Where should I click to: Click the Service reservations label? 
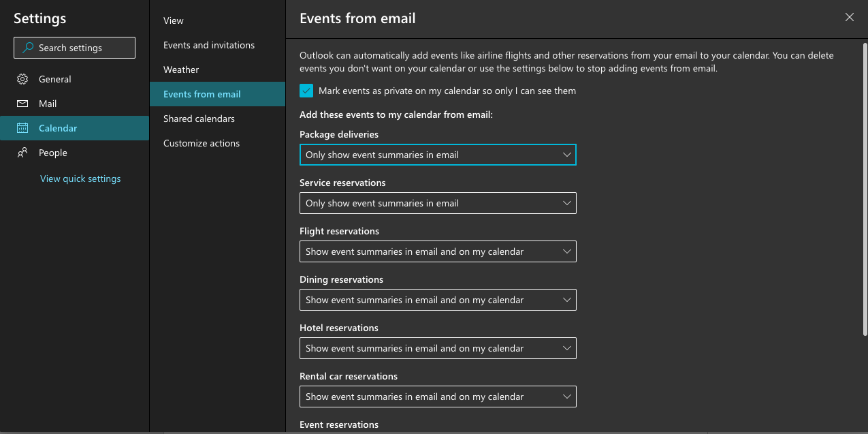[x=342, y=183]
